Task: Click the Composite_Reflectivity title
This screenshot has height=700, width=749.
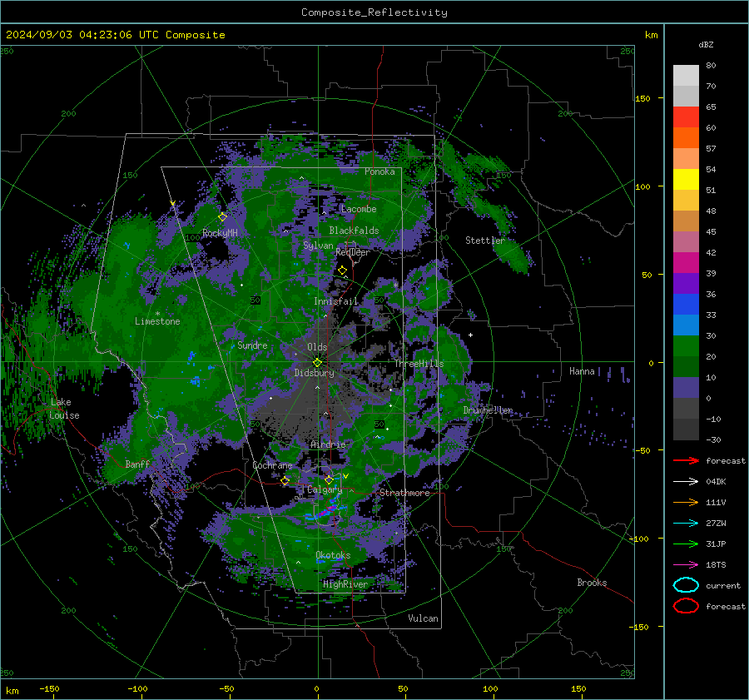Action: pos(374,12)
